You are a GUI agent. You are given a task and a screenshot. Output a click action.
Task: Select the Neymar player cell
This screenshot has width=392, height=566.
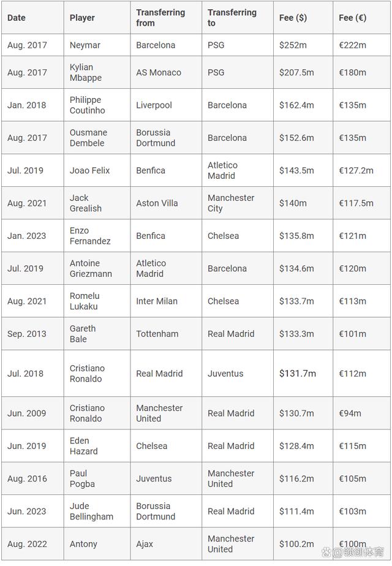click(85, 45)
